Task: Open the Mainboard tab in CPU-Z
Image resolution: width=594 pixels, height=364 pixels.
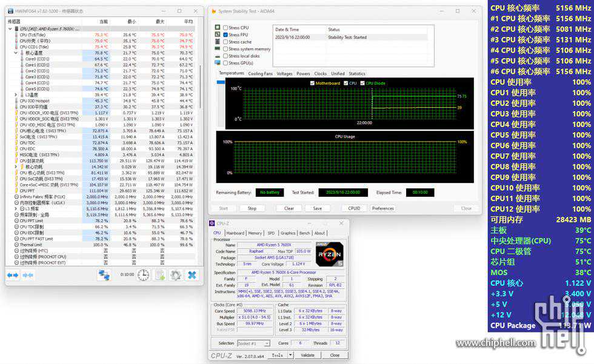Action: click(x=235, y=233)
